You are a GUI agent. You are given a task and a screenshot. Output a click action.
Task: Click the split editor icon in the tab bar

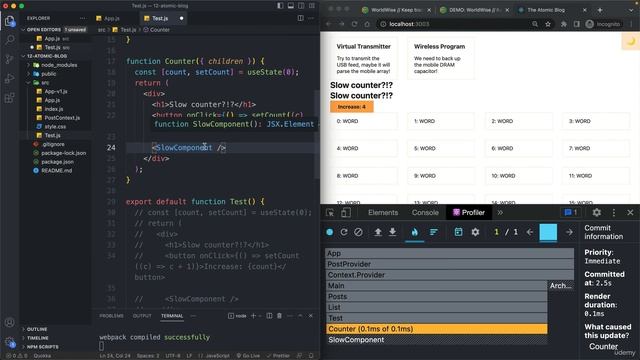(x=300, y=18)
